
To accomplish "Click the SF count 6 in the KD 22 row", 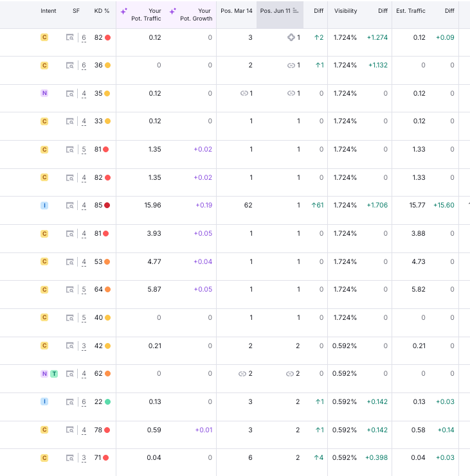I will click(x=84, y=402).
